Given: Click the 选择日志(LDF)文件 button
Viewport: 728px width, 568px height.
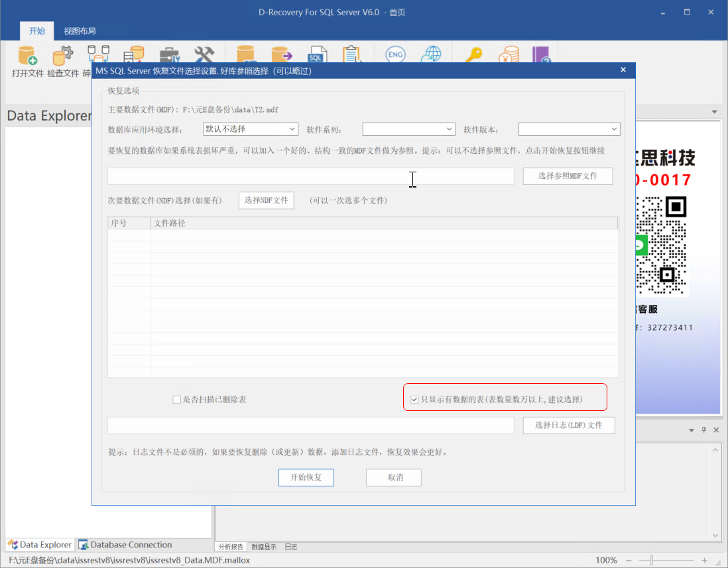Looking at the screenshot, I should (x=569, y=425).
